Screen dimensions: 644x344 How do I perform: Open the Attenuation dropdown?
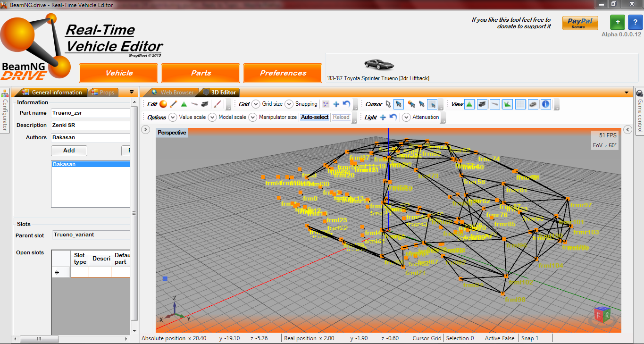pos(406,117)
